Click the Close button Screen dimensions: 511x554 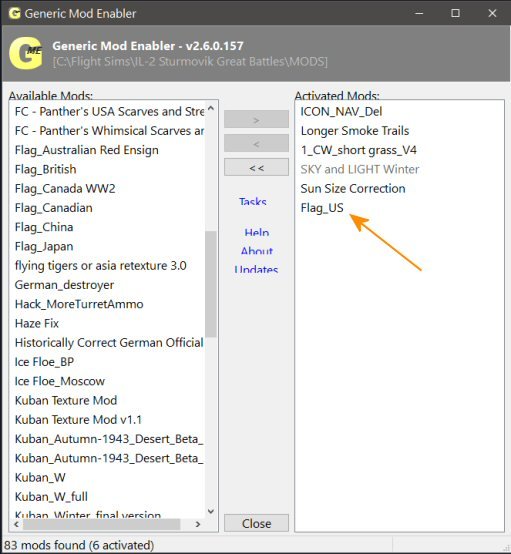256,523
